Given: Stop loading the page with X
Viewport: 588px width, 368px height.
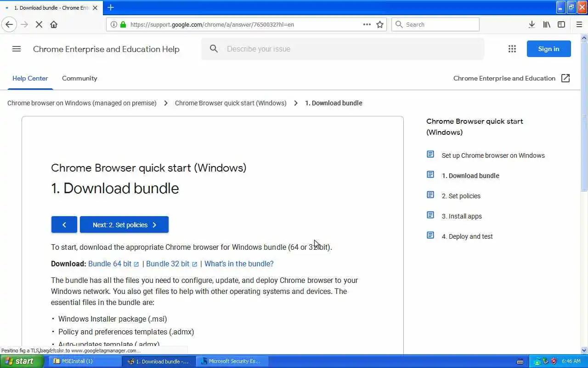Looking at the screenshot, I should (x=39, y=24).
